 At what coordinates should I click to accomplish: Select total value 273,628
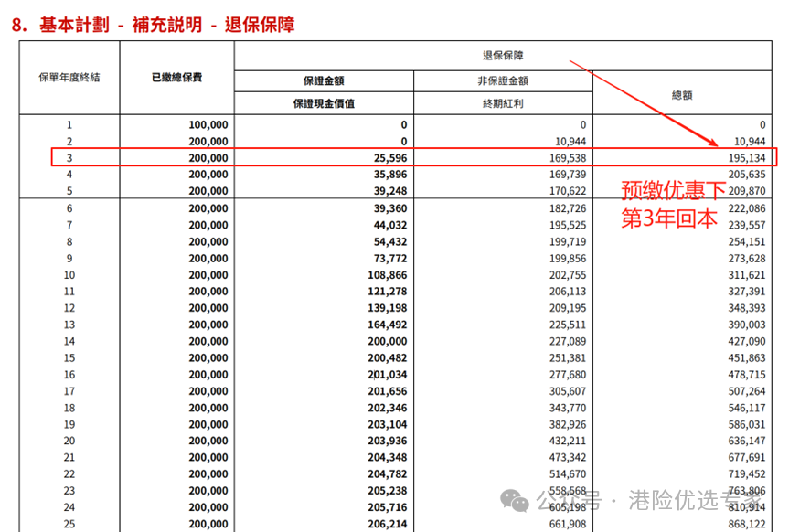tap(747, 258)
